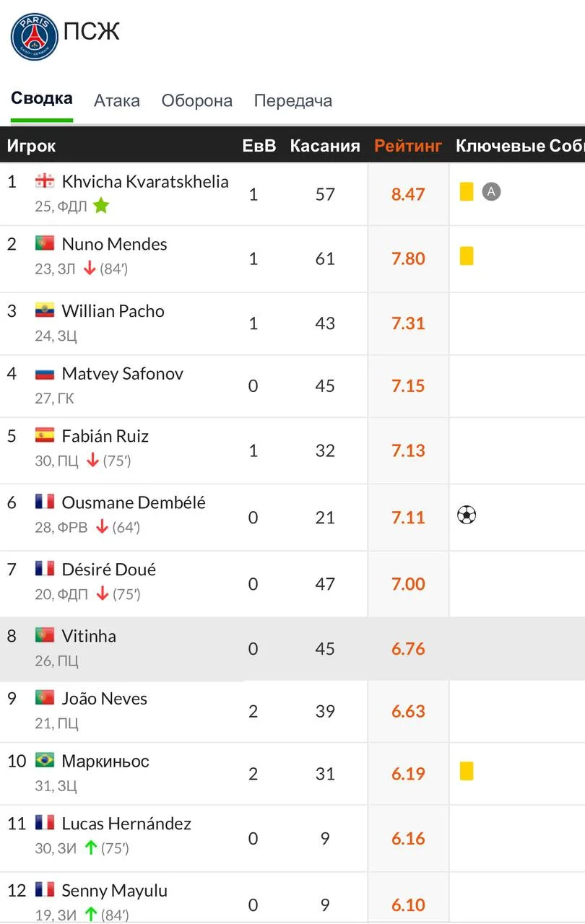Open the Оборона tab
Image resolution: width=585 pixels, height=924 pixels.
click(x=197, y=101)
